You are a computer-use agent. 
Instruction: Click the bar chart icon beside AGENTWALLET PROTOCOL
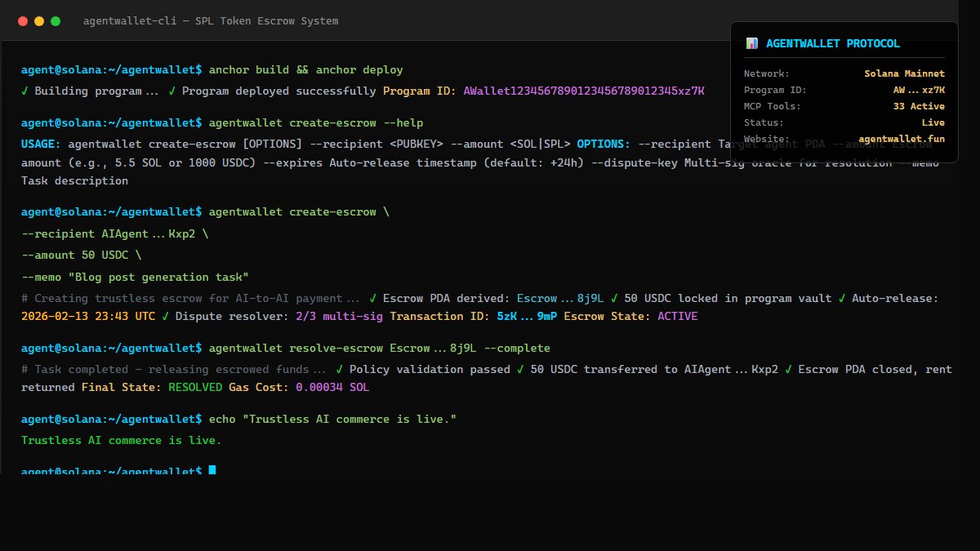pos(751,43)
